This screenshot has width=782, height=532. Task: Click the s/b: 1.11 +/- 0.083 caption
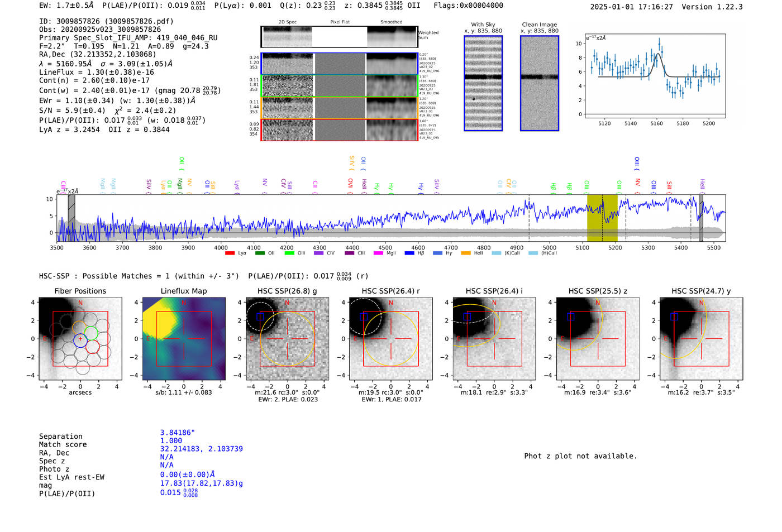pyautogui.click(x=184, y=392)
